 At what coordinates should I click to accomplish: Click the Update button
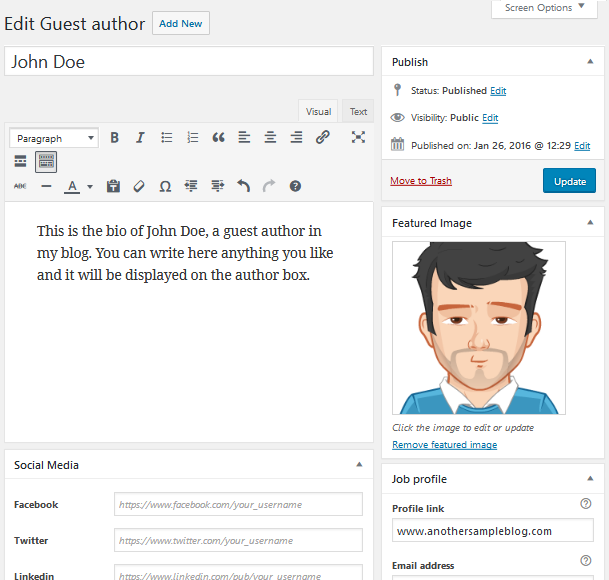coord(569,181)
